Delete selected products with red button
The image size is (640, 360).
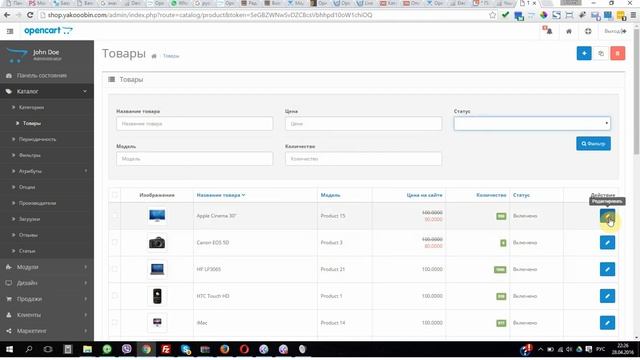(618, 53)
